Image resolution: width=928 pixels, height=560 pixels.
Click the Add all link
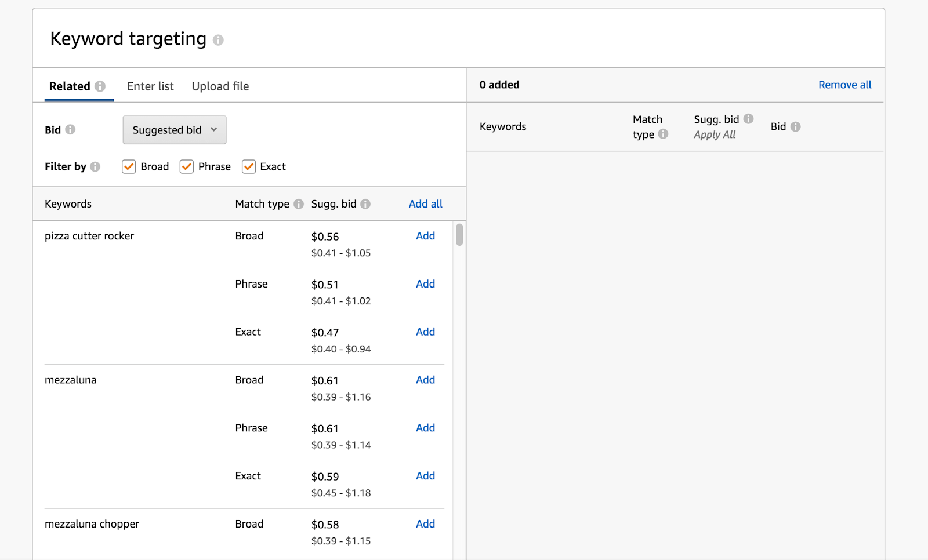[x=425, y=204]
